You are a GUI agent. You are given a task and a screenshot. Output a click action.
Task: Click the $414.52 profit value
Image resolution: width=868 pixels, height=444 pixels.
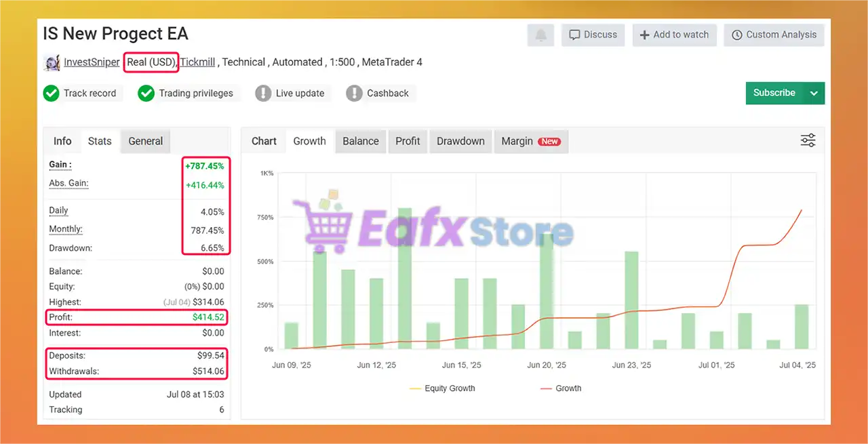208,317
